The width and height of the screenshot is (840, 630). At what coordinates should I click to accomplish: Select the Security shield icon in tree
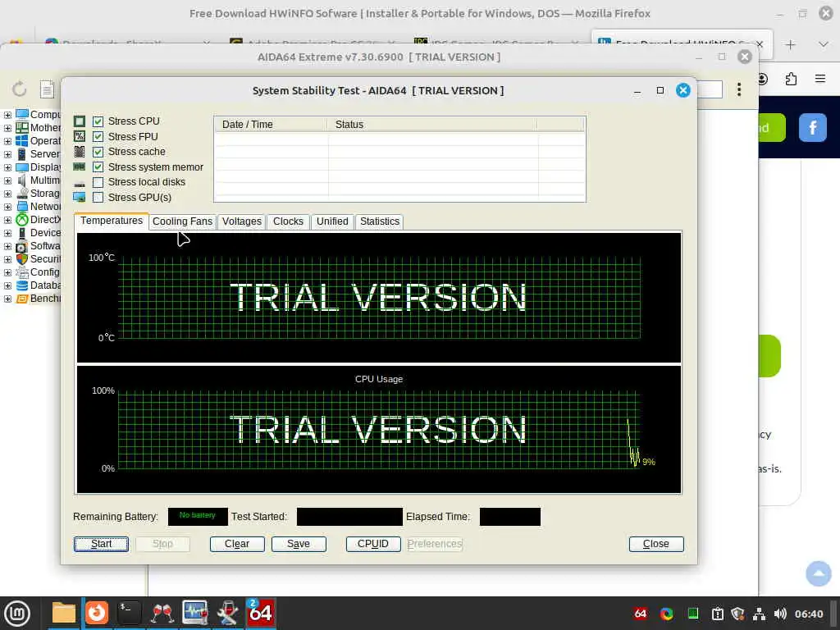pos(22,258)
